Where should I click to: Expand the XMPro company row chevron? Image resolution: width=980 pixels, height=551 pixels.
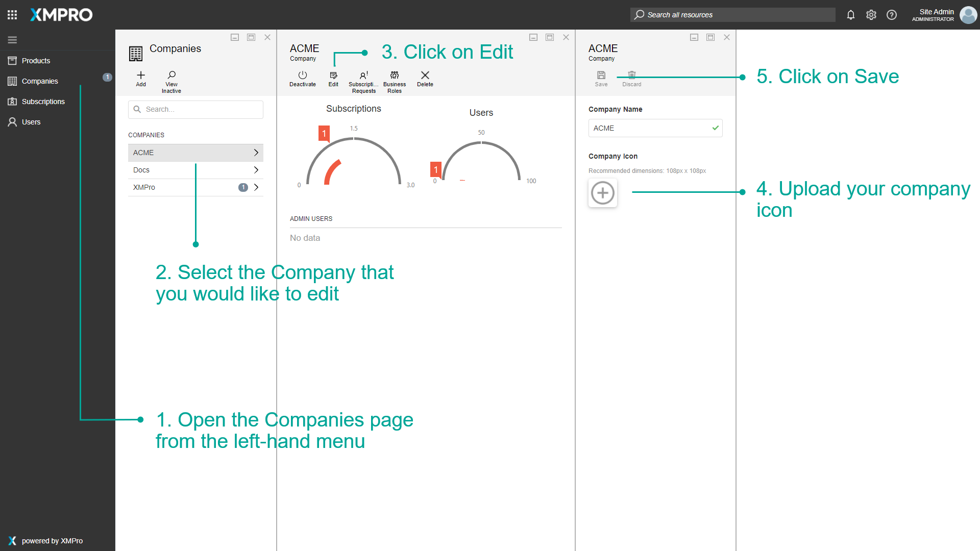coord(256,187)
